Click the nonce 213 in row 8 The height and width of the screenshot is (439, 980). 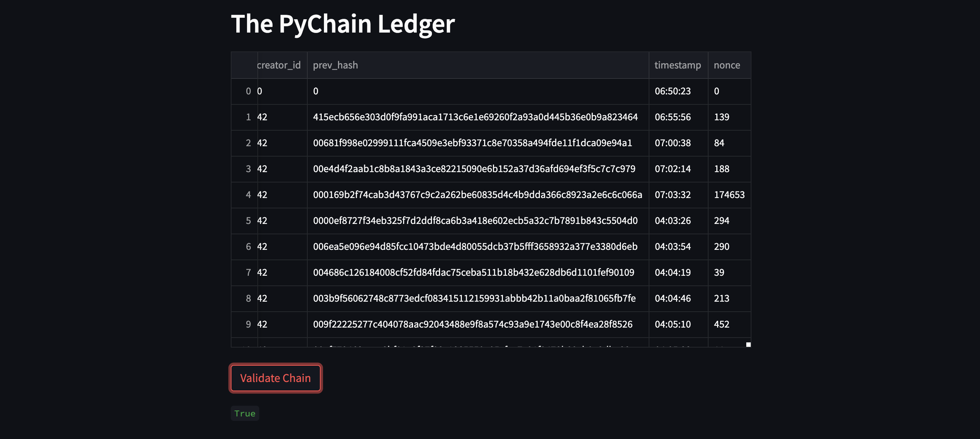[x=722, y=298]
